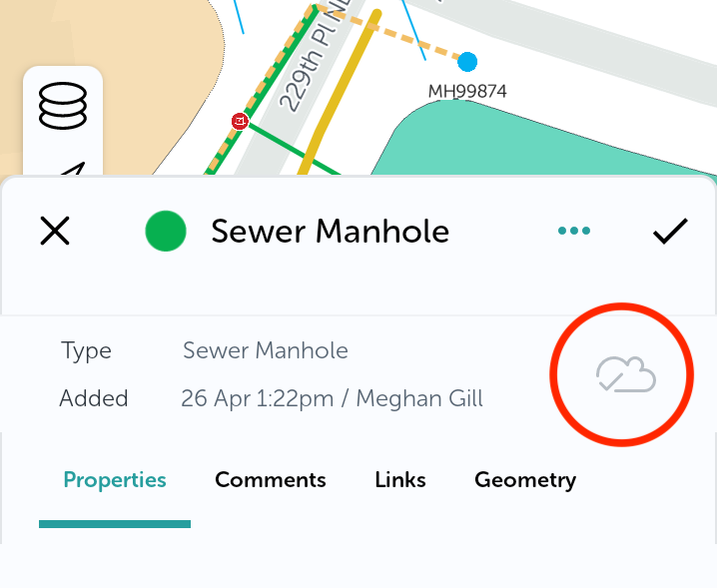Select the red marker on the map
This screenshot has height=588, width=717.
pyautogui.click(x=240, y=121)
